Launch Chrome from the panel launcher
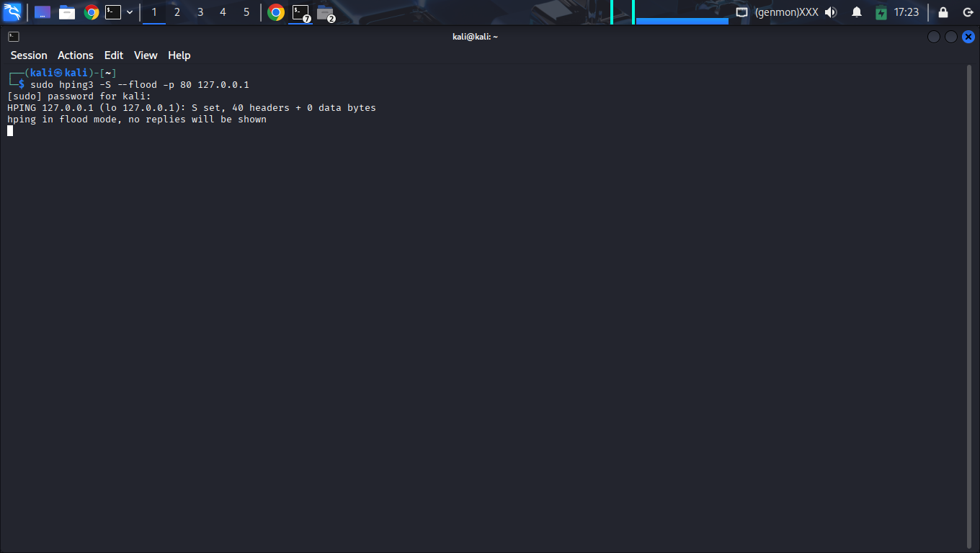The image size is (980, 553). [91, 12]
